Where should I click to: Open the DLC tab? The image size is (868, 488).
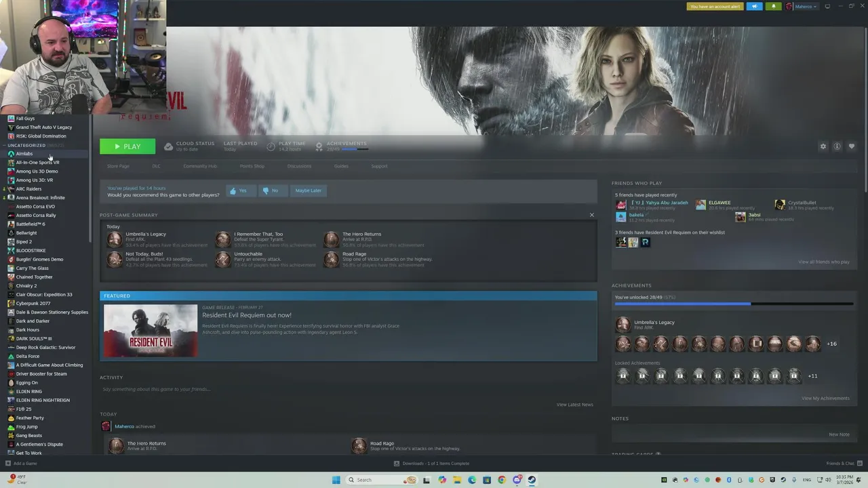point(156,166)
